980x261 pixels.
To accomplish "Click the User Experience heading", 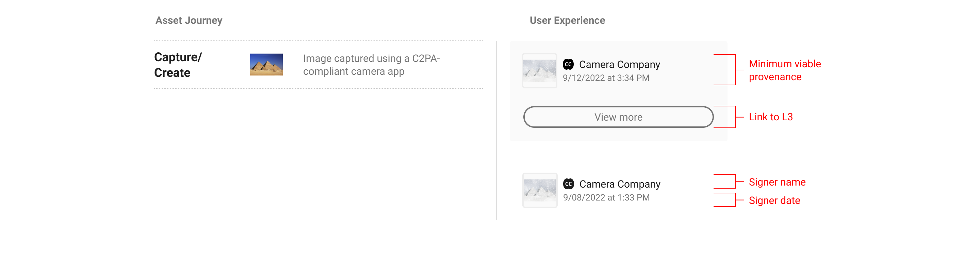I will tap(567, 20).
